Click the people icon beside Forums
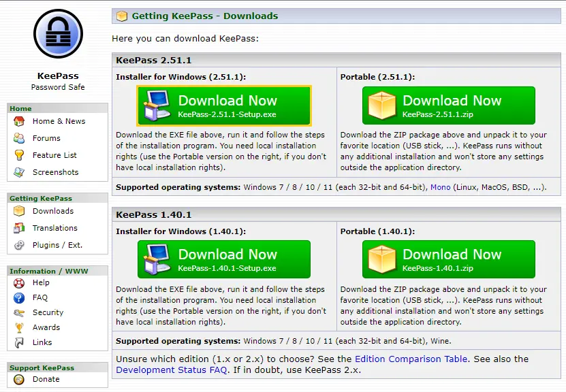This screenshot has height=392, width=566. [19, 138]
